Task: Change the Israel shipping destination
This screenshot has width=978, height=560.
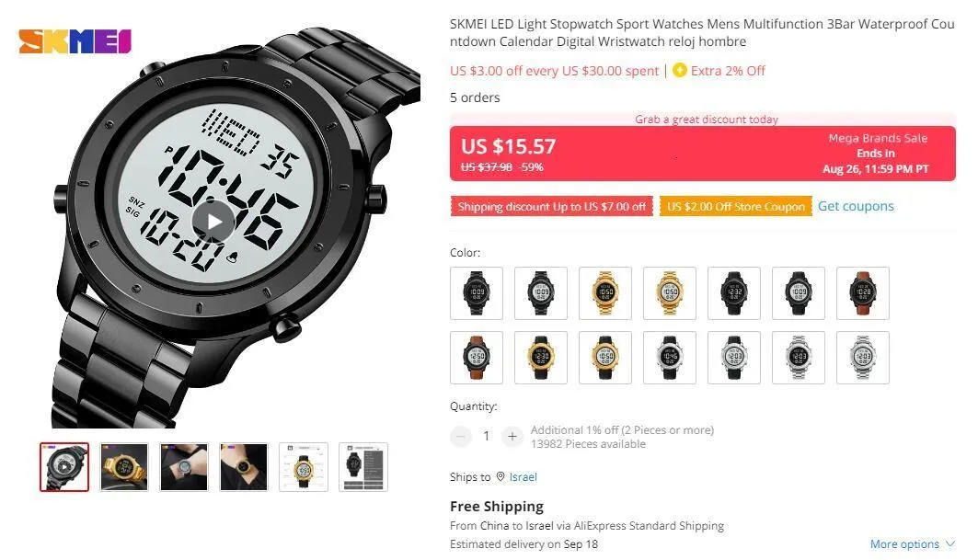Action: click(523, 477)
